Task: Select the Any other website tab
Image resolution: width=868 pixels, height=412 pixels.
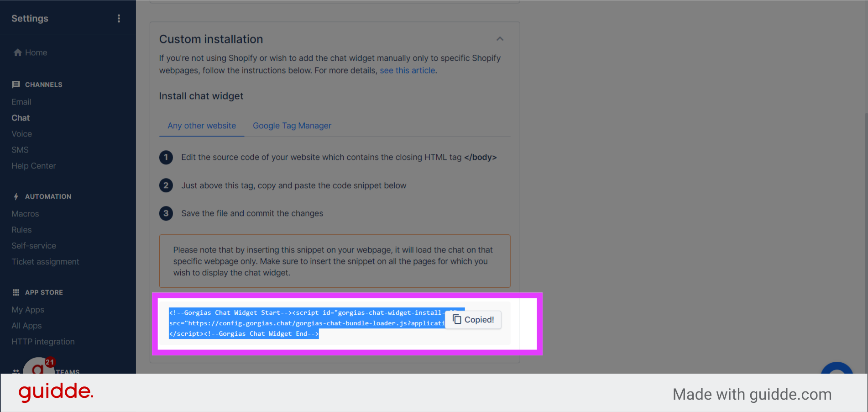Action: [202, 126]
